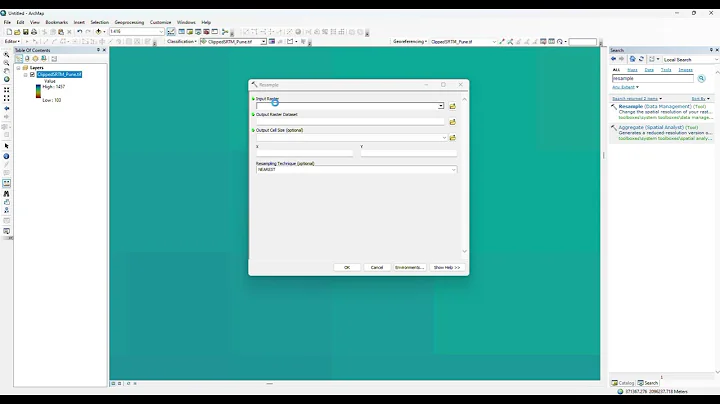
Task: Click Cancel in the Resample dialog
Action: click(x=377, y=267)
